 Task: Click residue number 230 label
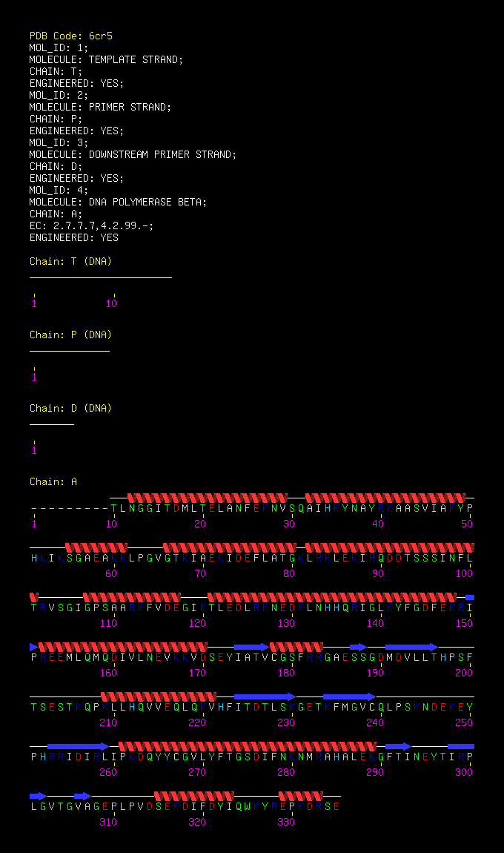click(x=286, y=722)
